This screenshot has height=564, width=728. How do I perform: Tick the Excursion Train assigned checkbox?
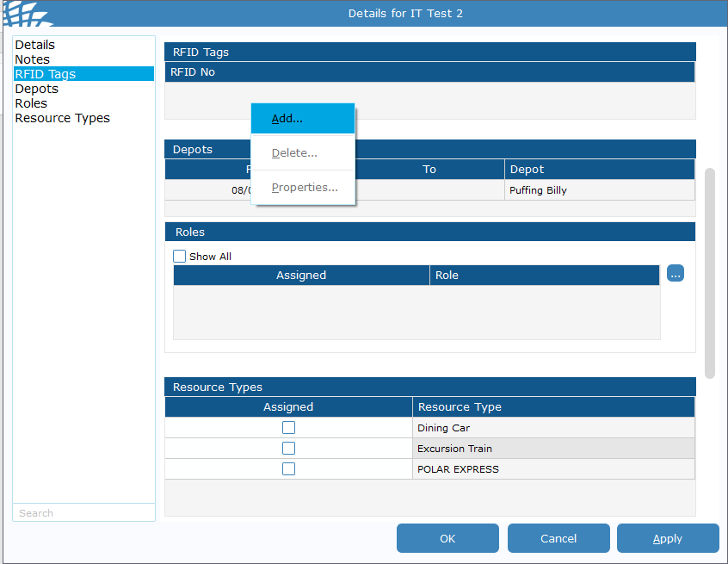click(288, 449)
